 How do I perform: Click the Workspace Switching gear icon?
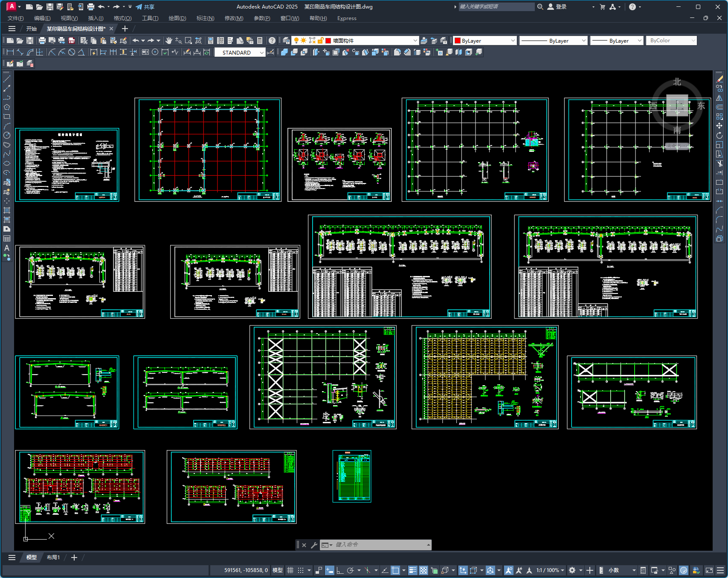pyautogui.click(x=572, y=570)
